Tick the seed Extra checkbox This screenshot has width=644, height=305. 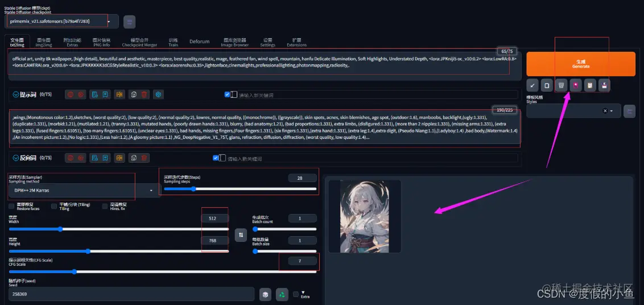coord(296,294)
